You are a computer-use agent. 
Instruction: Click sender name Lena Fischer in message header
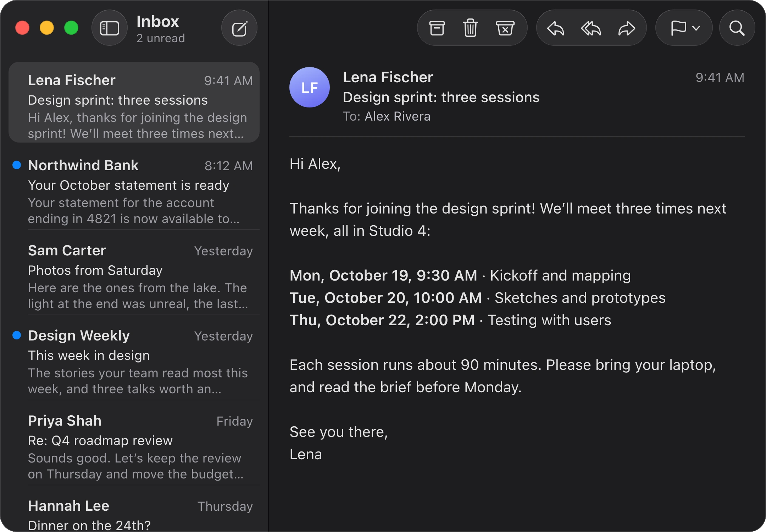[x=388, y=77]
